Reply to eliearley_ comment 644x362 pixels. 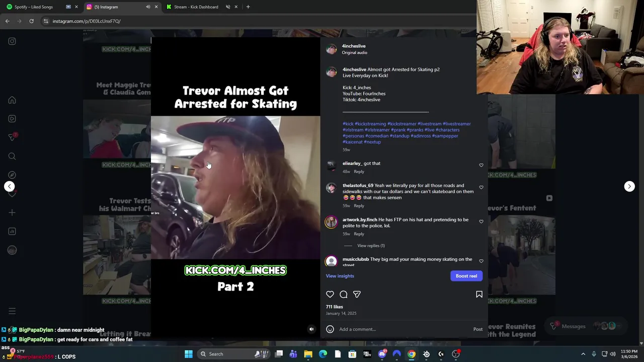(x=359, y=172)
